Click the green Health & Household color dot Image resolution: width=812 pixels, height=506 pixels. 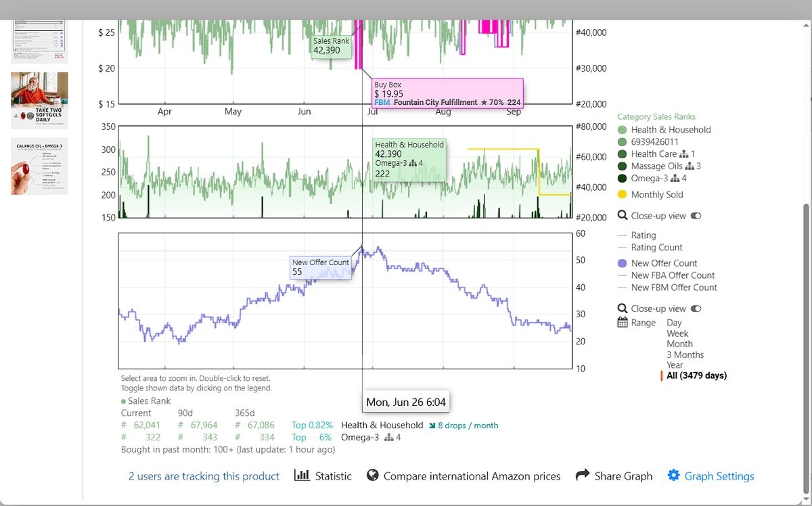622,129
